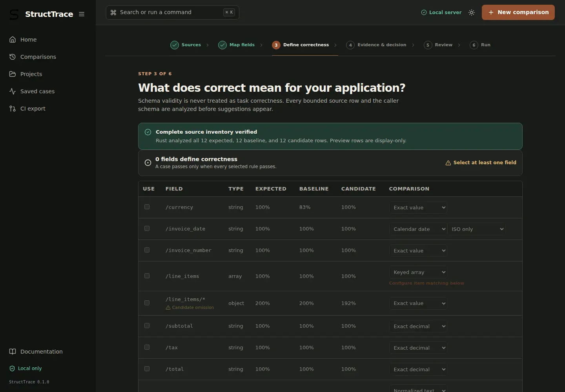Start a New comparison
The image size is (565, 392).
click(518, 12)
